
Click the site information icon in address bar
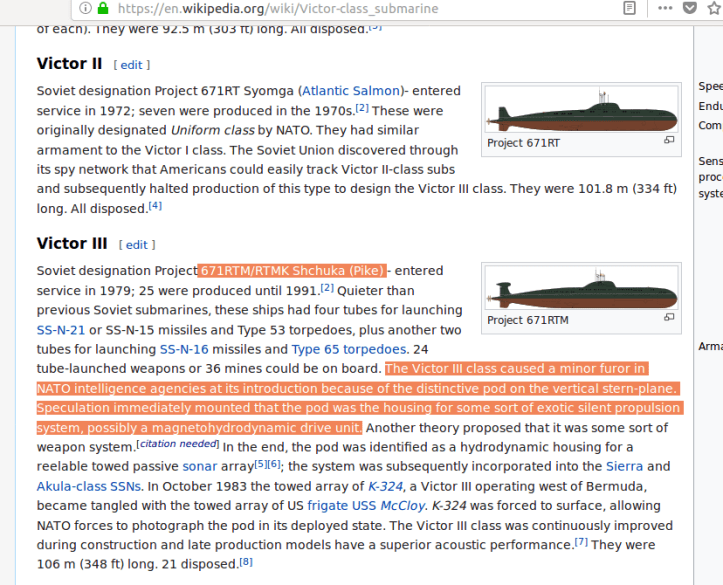tap(82, 8)
